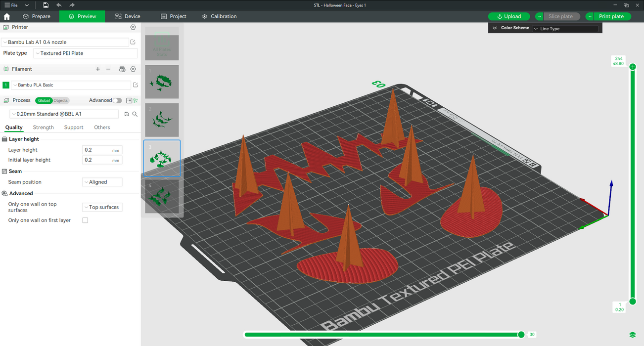Click the layers icon at bottom right
This screenshot has height=346, width=644.
click(633, 335)
